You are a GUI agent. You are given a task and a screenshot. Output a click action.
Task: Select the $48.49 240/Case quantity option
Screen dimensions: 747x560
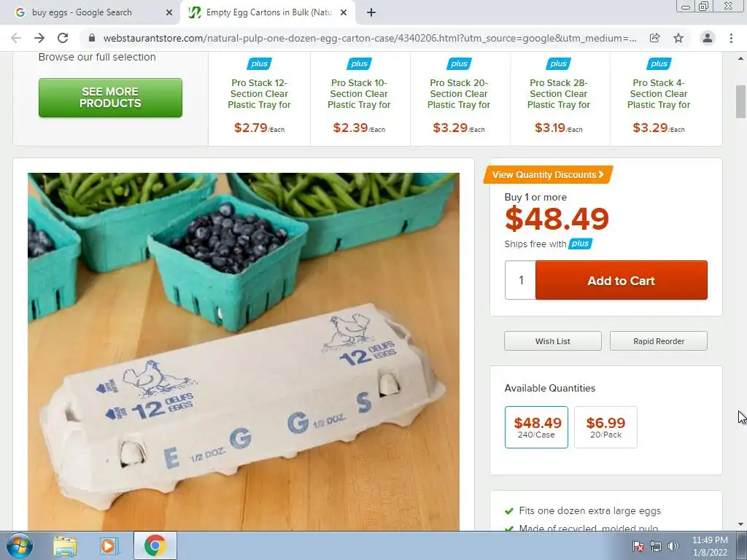(x=536, y=427)
